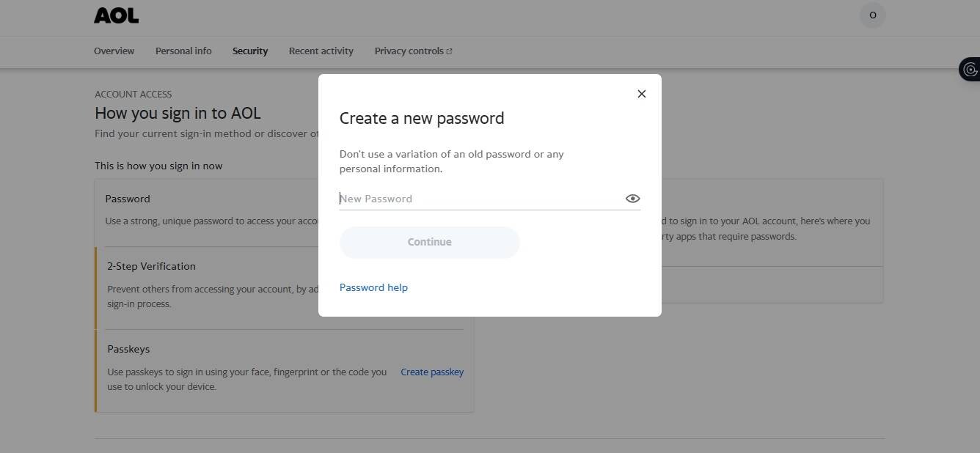Open the accessibility widget on the right edge
Viewport: 980px width, 453px height.
970,69
